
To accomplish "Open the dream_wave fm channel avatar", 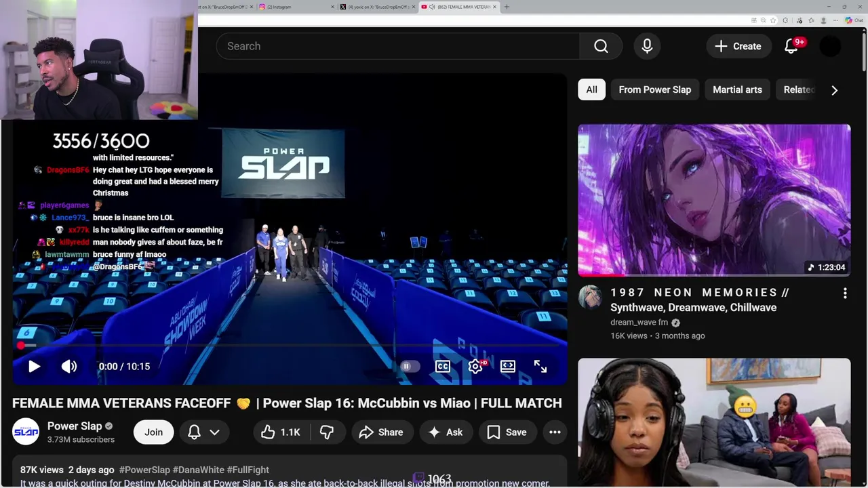I will coord(590,297).
